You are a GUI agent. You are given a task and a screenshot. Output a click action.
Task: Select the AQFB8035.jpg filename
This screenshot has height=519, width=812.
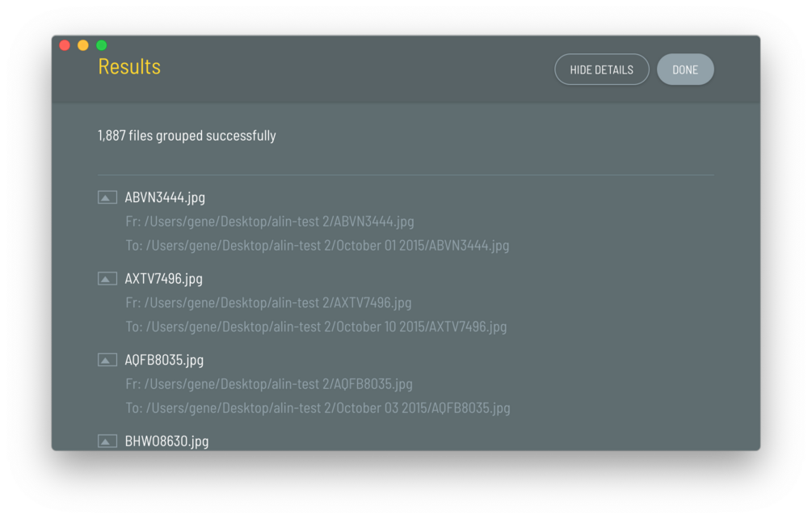pos(164,360)
